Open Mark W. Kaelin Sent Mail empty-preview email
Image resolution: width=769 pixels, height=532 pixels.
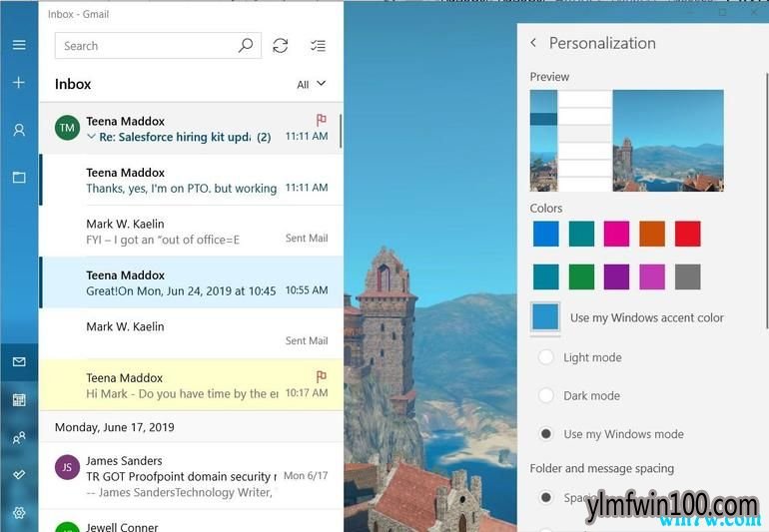192,333
